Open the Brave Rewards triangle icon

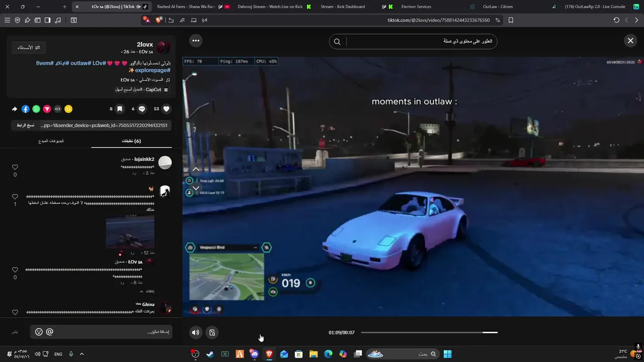(x=146, y=20)
